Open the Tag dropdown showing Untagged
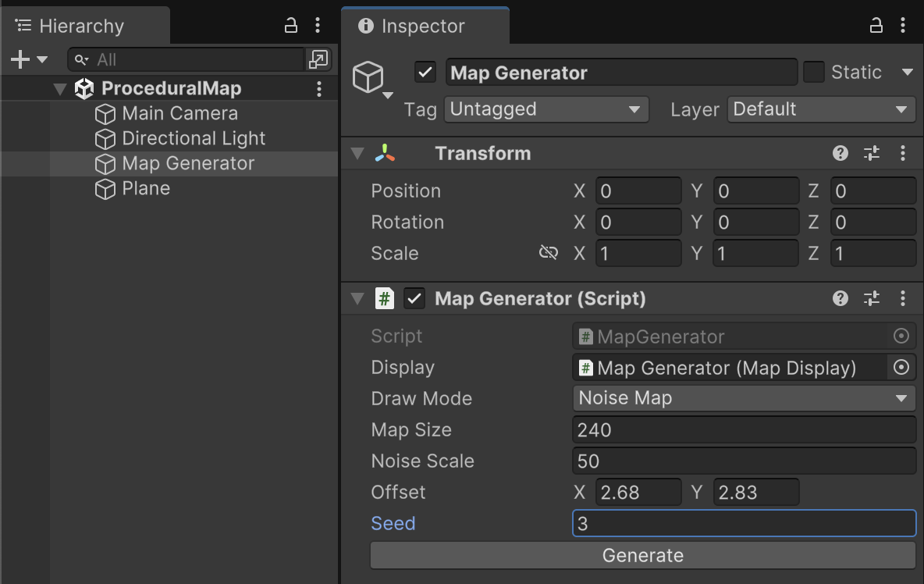Viewport: 924px width, 584px height. click(x=546, y=109)
